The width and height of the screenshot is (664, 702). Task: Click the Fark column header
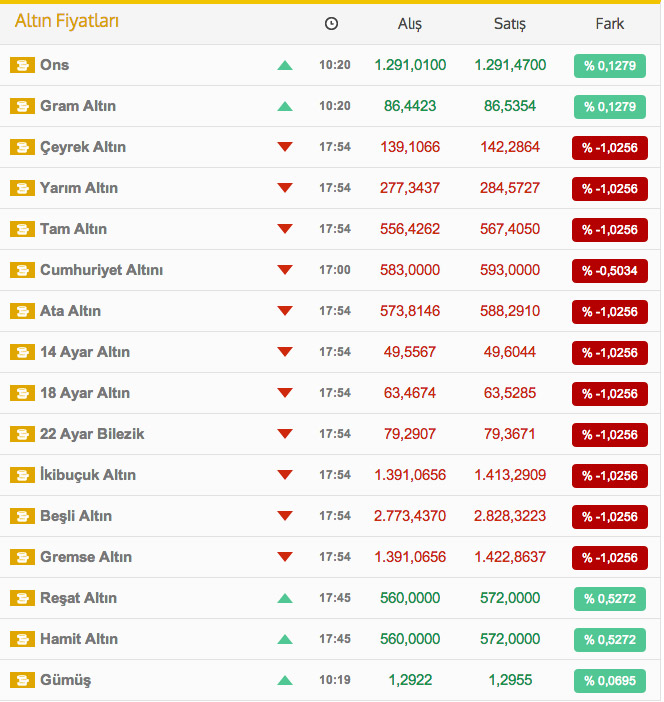609,24
